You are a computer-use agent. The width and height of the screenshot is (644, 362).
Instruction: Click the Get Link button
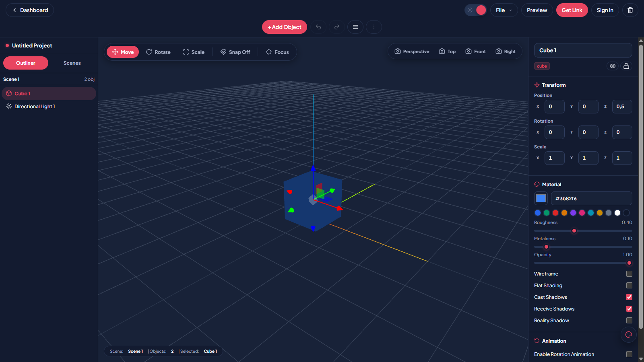(572, 10)
